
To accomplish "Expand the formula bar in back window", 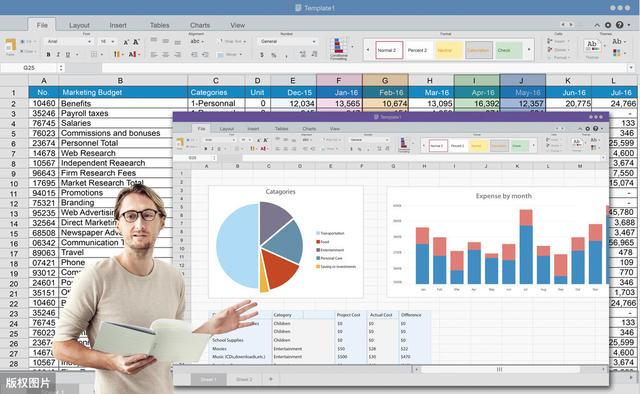I will click(631, 67).
